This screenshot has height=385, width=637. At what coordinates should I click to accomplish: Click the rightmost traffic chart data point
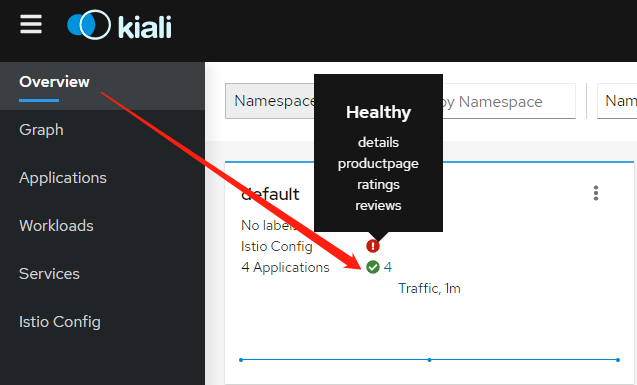[618, 360]
